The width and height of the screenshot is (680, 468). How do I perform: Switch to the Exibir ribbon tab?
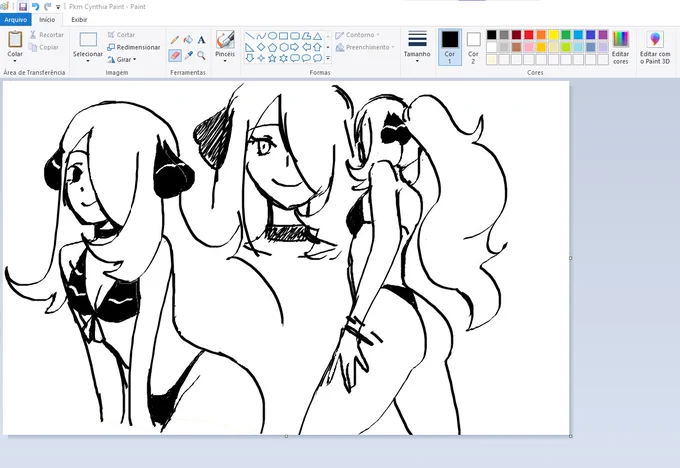pyautogui.click(x=79, y=20)
